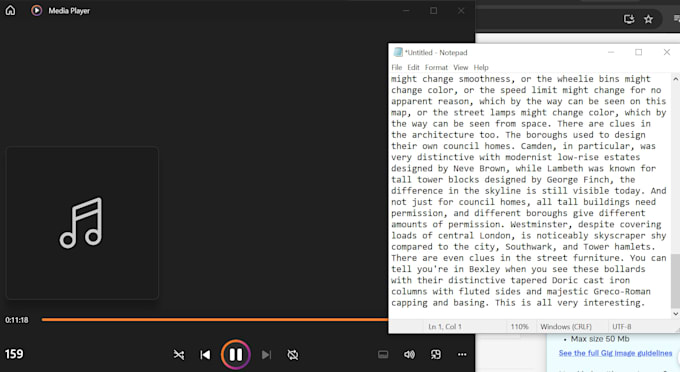Open cast to device option
This screenshot has height=372, width=680.
[383, 355]
